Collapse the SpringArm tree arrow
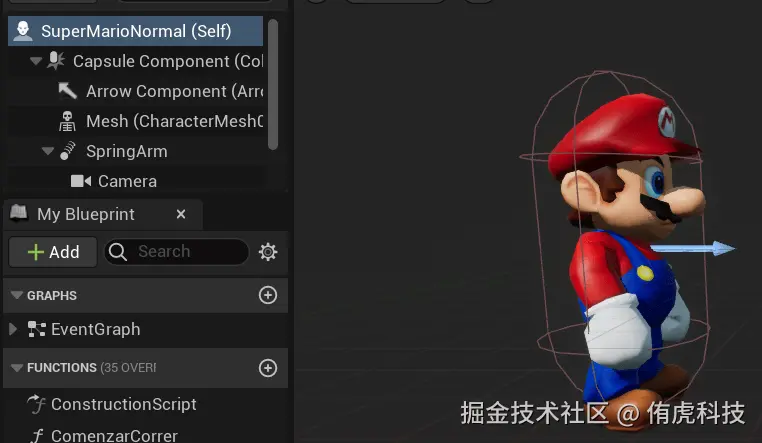 click(x=48, y=151)
